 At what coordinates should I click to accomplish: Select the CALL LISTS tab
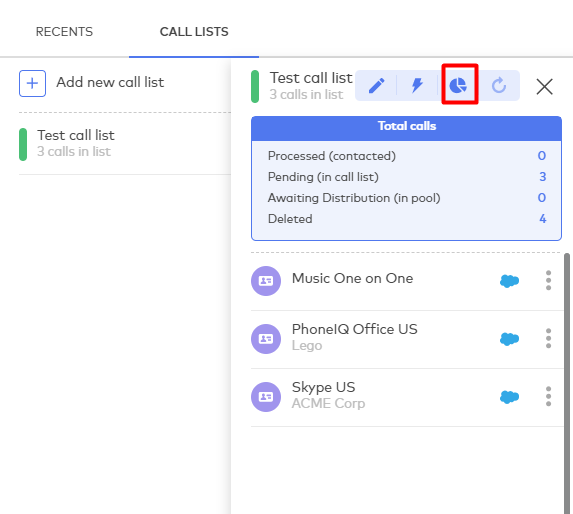(194, 32)
